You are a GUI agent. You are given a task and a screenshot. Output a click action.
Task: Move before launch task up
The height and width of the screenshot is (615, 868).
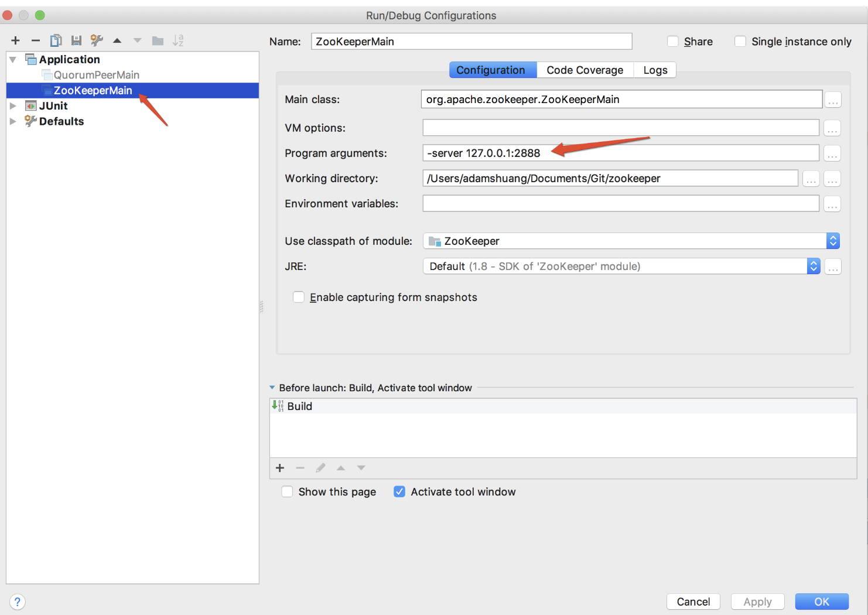click(x=341, y=468)
